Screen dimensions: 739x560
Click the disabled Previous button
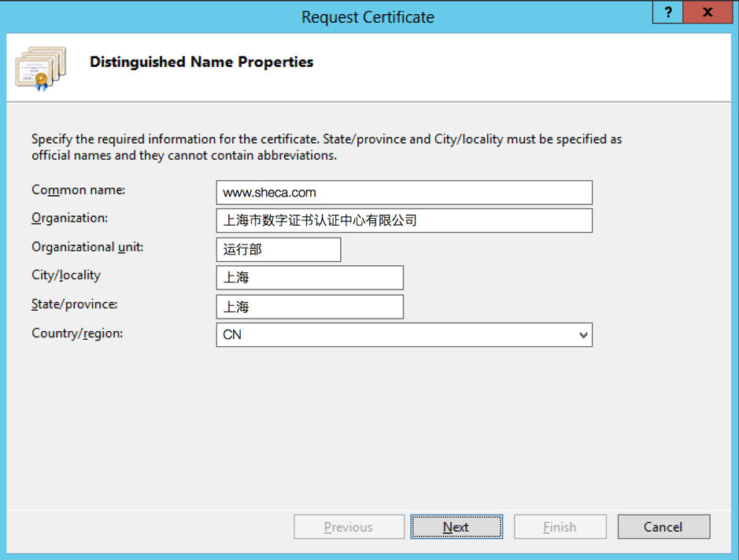click(349, 526)
